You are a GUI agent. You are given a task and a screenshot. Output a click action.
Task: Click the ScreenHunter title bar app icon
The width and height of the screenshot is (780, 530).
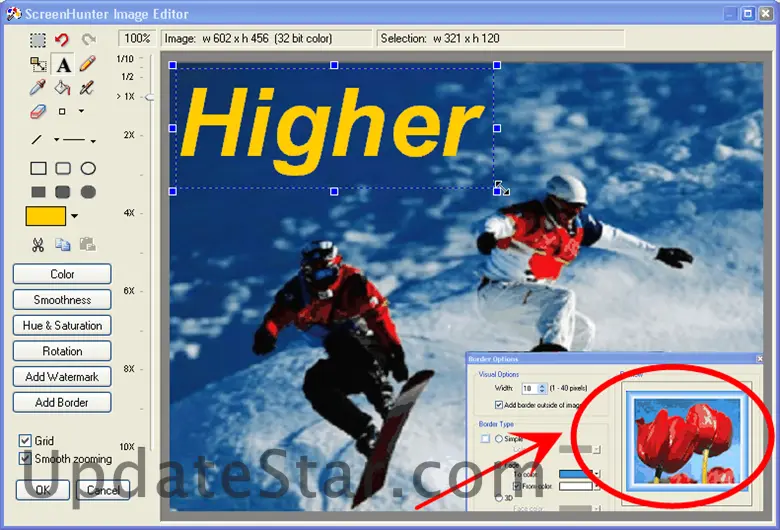tap(13, 13)
